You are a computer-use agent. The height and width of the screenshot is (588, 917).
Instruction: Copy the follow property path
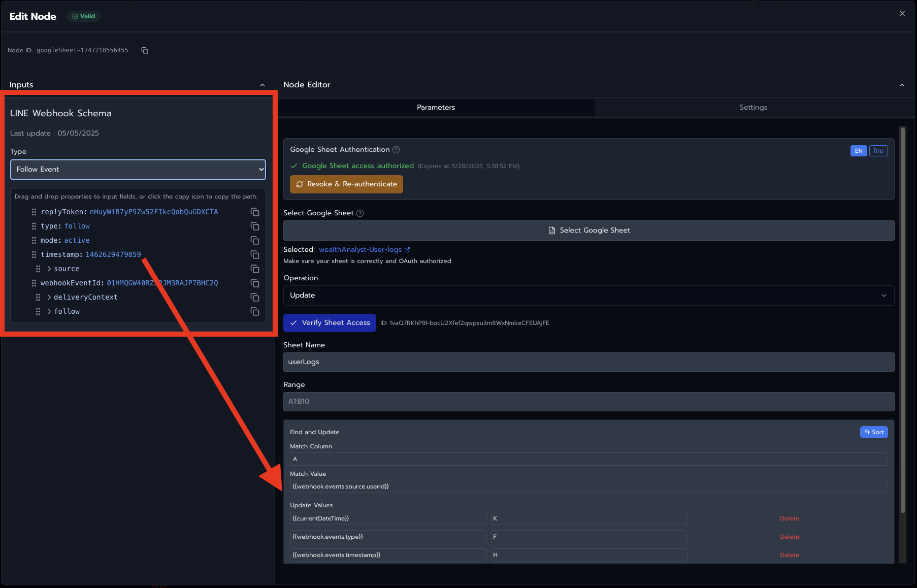click(255, 312)
